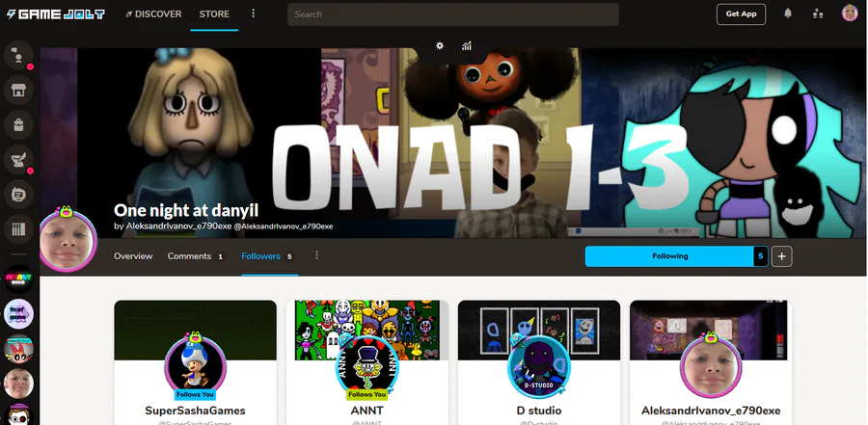Click the follower count 5 badge
This screenshot has height=425, width=868.
[x=761, y=256]
